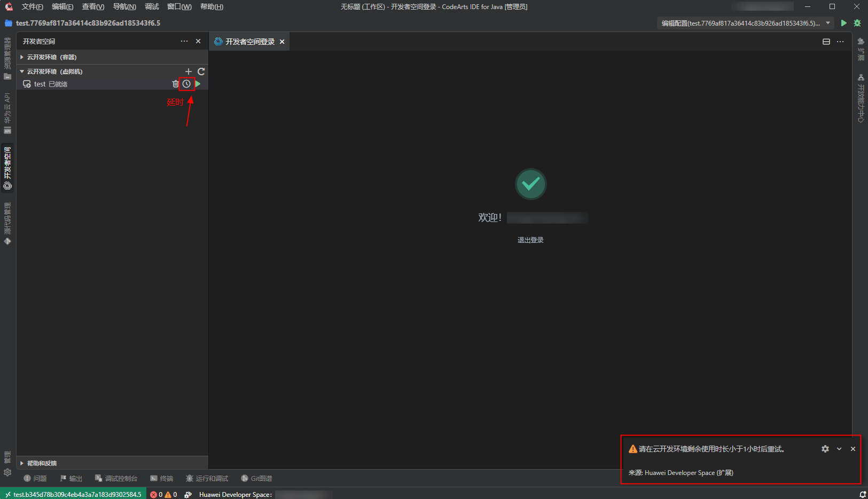Open the 问题 bottom panel tab
Image resolution: width=868 pixels, height=499 pixels.
(x=35, y=479)
